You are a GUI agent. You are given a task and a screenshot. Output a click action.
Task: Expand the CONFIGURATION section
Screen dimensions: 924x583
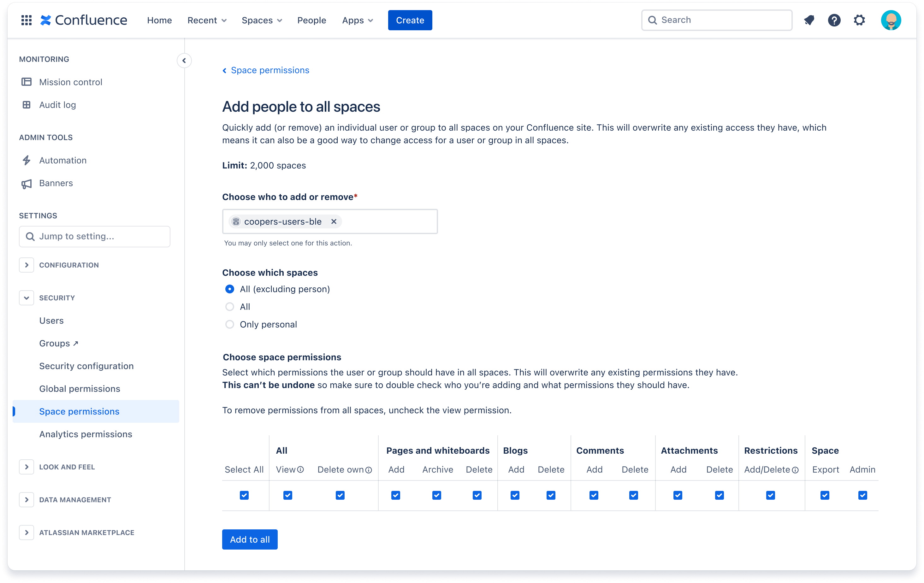[27, 265]
